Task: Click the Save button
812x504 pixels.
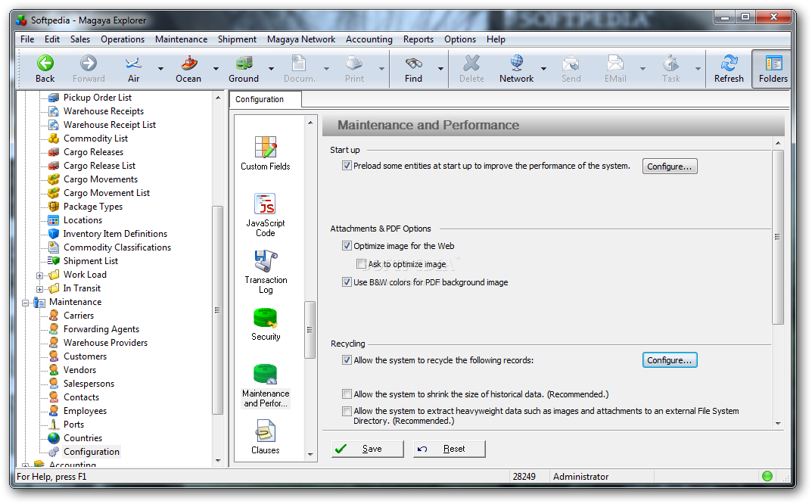Action: tap(367, 449)
